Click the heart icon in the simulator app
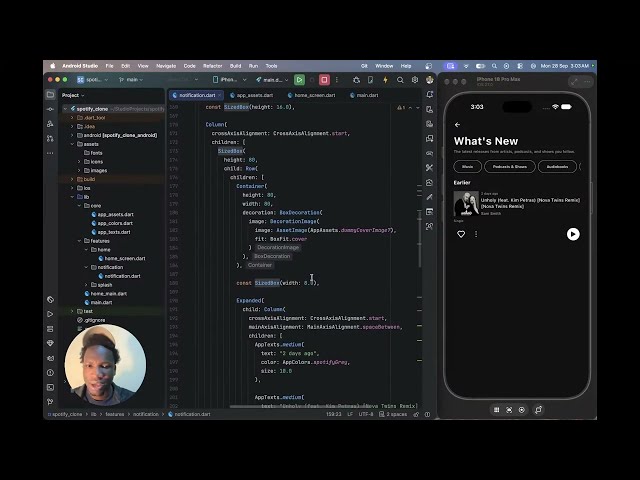The width and height of the screenshot is (640, 480). pos(461,234)
